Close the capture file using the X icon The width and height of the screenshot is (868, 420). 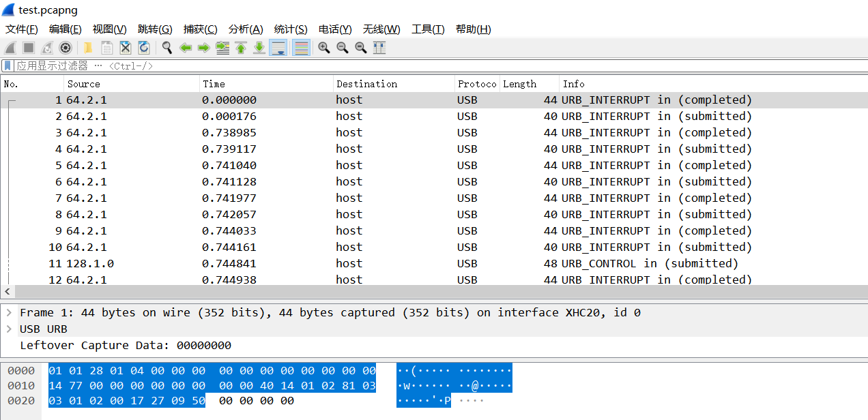click(x=126, y=48)
